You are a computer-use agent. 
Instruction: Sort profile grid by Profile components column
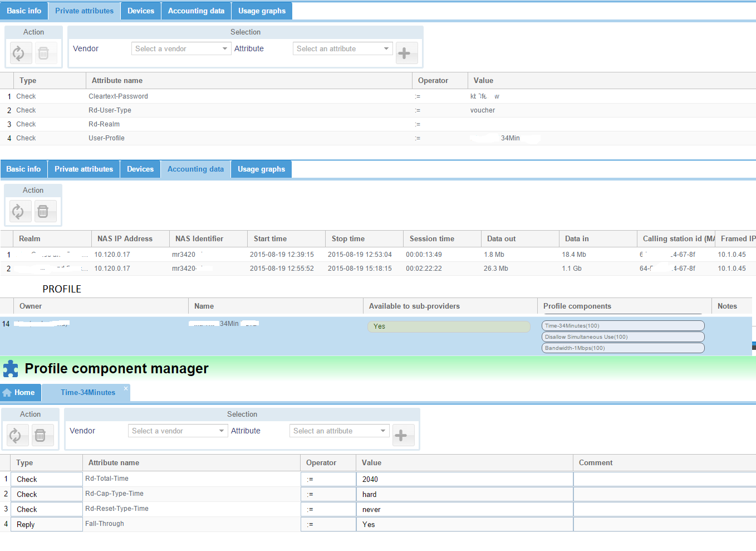(624, 306)
